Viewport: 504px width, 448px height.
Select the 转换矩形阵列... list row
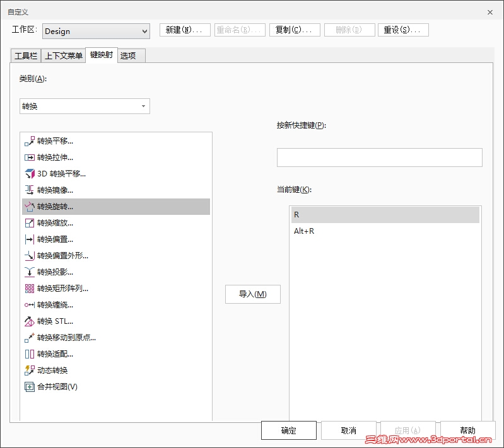pos(116,289)
